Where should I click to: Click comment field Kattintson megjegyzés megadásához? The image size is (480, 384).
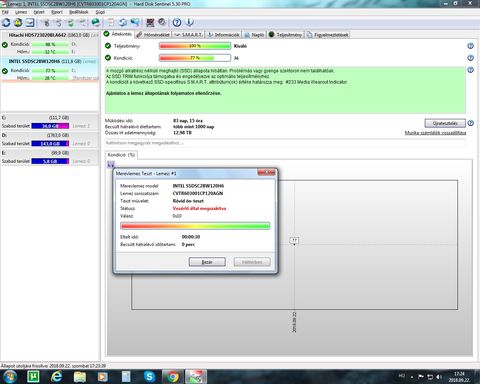[x=285, y=143]
